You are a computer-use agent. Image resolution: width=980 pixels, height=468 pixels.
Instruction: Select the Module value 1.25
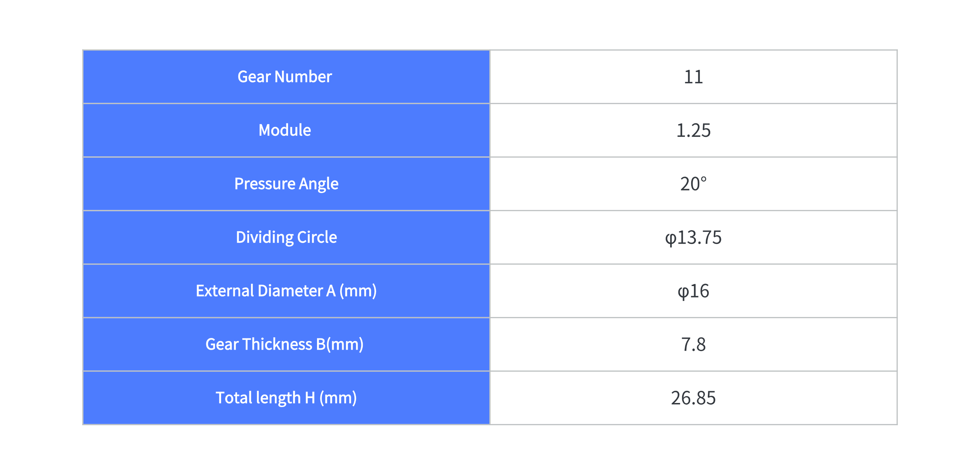tap(693, 131)
